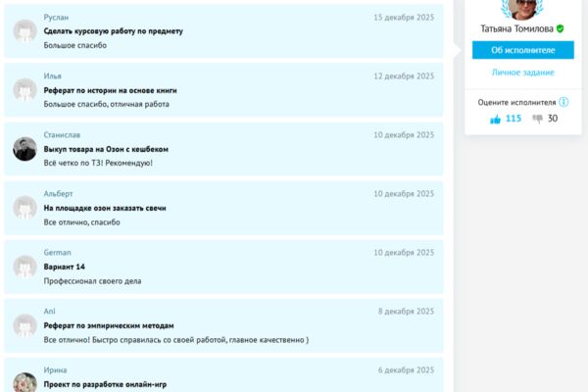Viewport: 588px width, 392px height.
Task: Select review starting Все отлично! Быстро справилась
Action: click(x=176, y=340)
